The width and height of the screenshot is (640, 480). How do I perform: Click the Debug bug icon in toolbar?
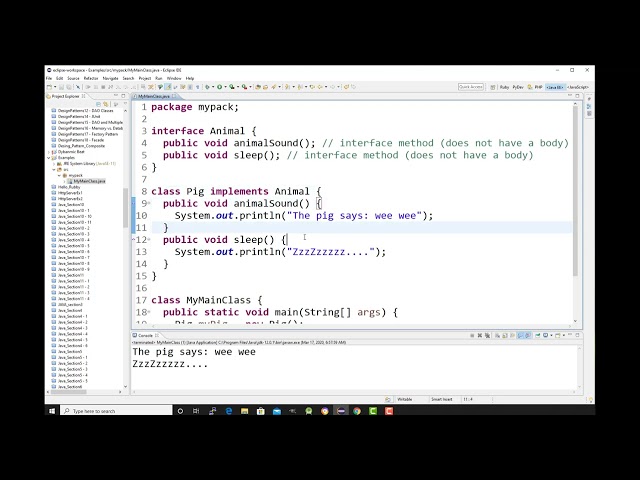[x=207, y=87]
